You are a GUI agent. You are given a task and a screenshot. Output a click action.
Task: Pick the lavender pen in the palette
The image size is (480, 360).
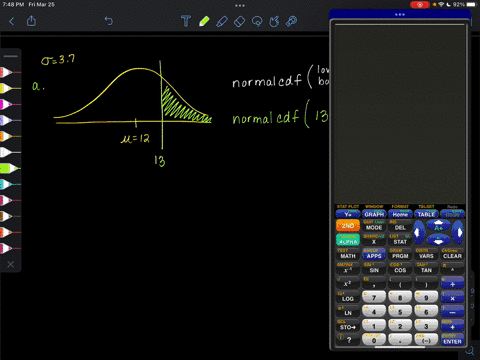pos(10,120)
